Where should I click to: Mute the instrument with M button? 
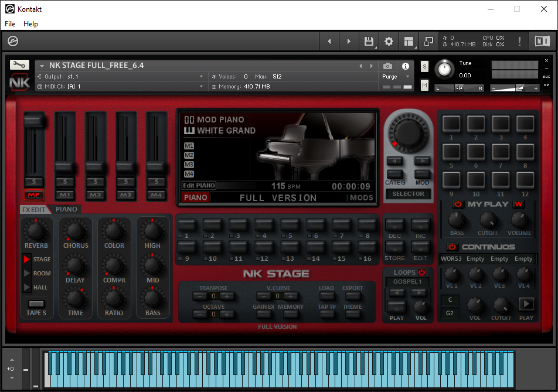(424, 86)
